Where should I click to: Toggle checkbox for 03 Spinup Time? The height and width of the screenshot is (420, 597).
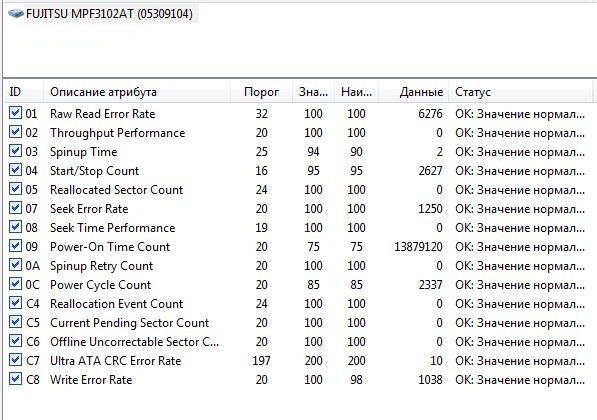tap(15, 151)
